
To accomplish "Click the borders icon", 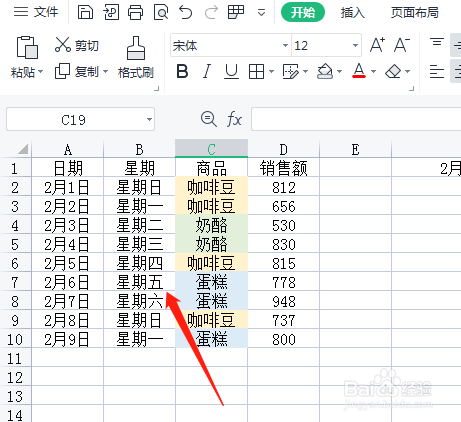I will 256,71.
